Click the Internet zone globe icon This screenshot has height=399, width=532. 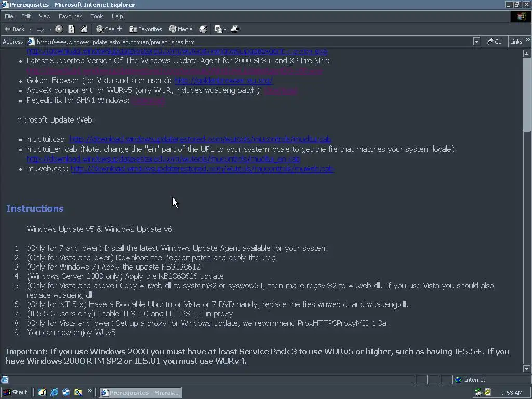[x=458, y=380]
